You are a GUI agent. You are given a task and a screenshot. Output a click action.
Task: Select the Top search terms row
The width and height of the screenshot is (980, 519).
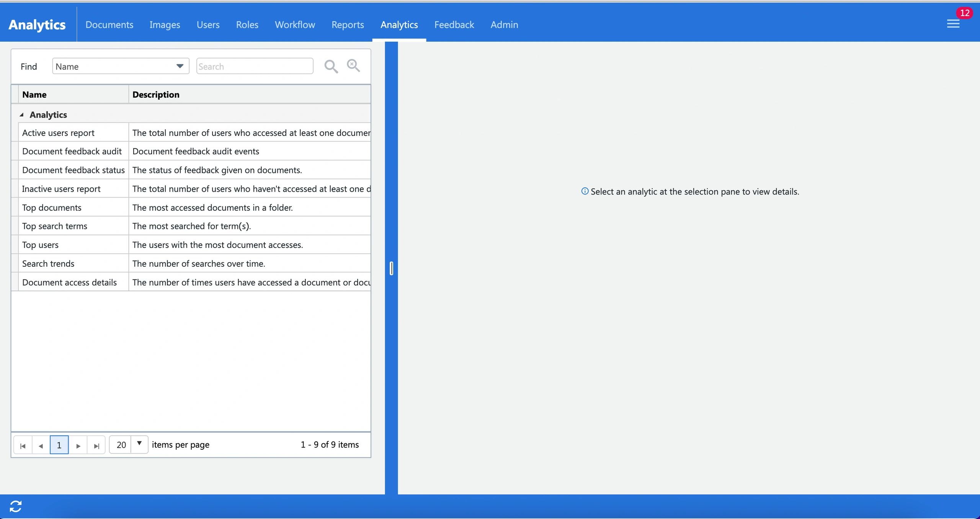(x=55, y=226)
